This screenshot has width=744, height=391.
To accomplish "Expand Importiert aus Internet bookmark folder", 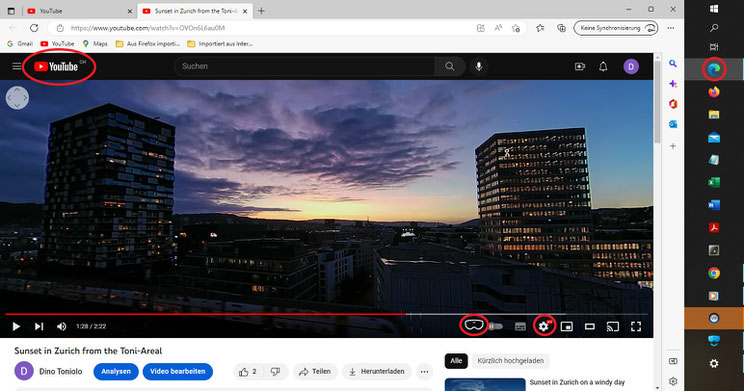I will coord(220,44).
